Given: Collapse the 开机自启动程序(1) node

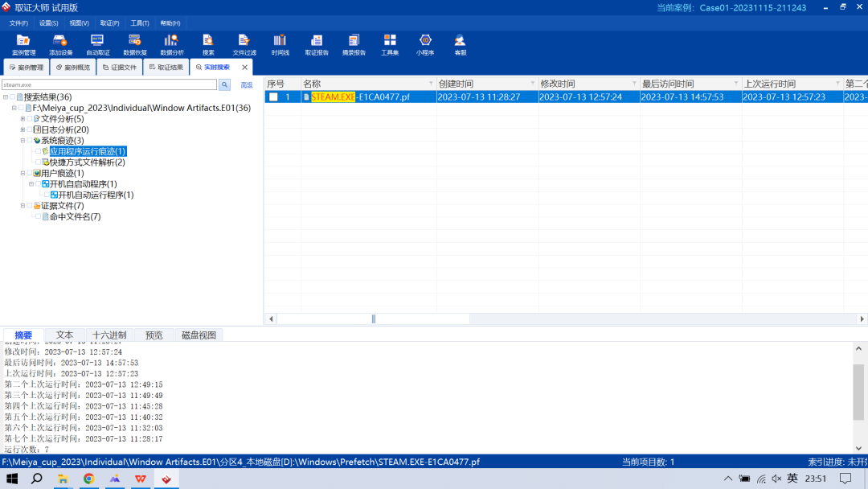Looking at the screenshot, I should (31, 184).
